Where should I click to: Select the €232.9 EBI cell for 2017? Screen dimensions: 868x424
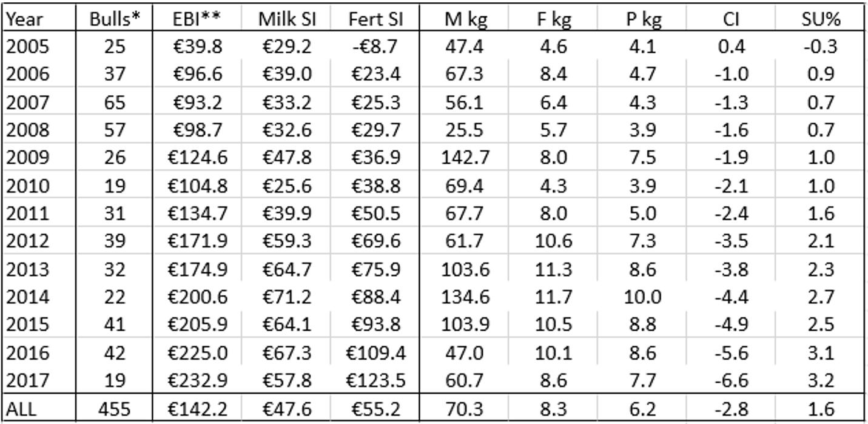pyautogui.click(x=198, y=381)
